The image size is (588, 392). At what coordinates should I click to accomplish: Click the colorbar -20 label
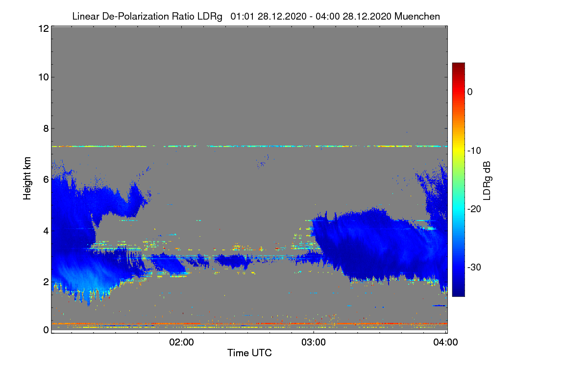tap(474, 209)
